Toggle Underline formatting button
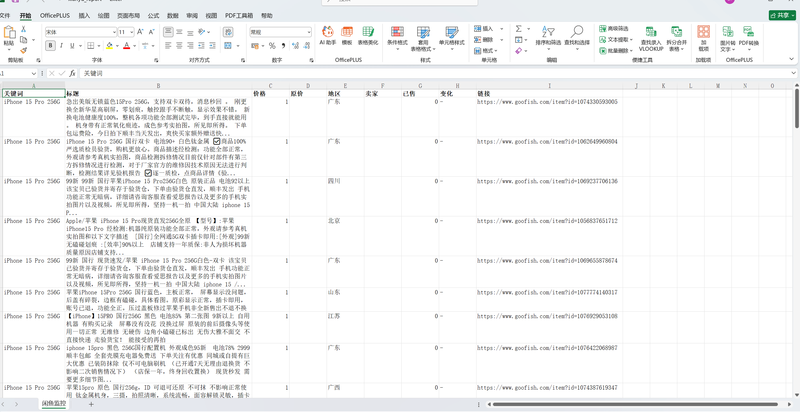800x412 pixels. pyautogui.click(x=72, y=45)
